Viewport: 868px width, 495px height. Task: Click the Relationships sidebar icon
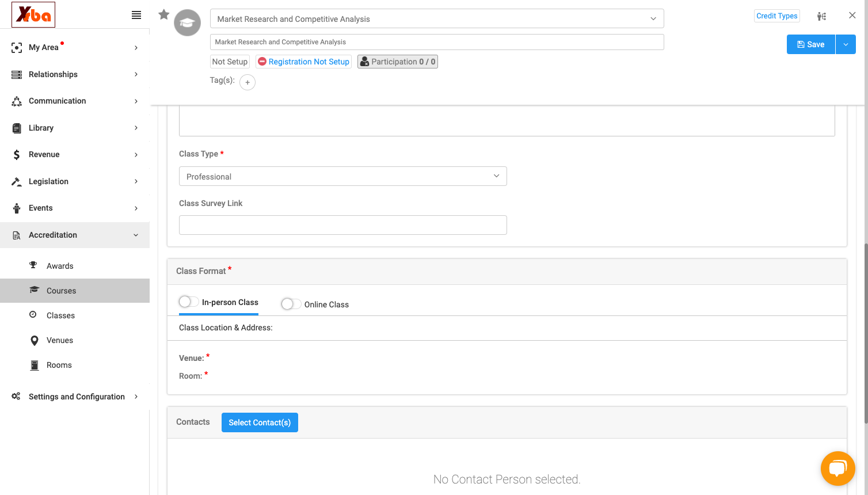[17, 74]
